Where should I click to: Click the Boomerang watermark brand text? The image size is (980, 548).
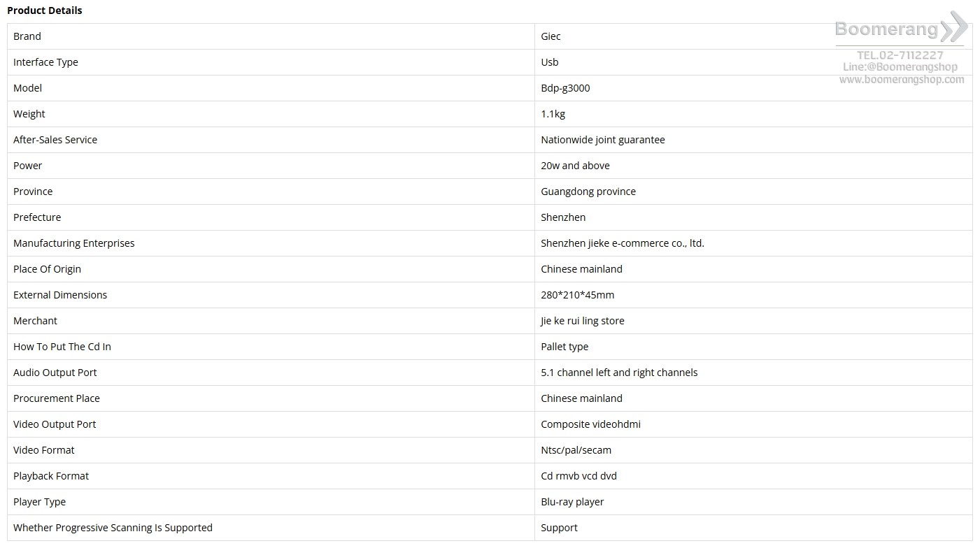pyautogui.click(x=886, y=29)
